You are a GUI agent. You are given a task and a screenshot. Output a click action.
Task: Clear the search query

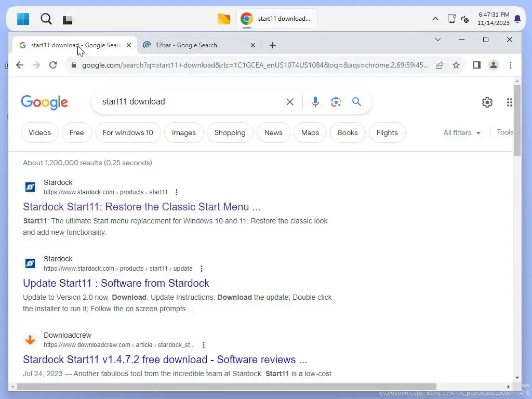click(290, 102)
